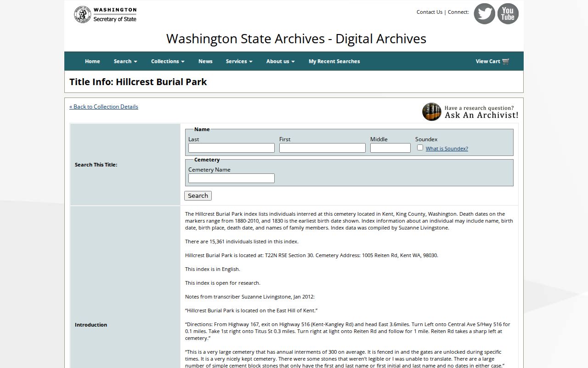Image resolution: width=588 pixels, height=368 pixels.
Task: Open the News menu item
Action: pyautogui.click(x=205, y=61)
